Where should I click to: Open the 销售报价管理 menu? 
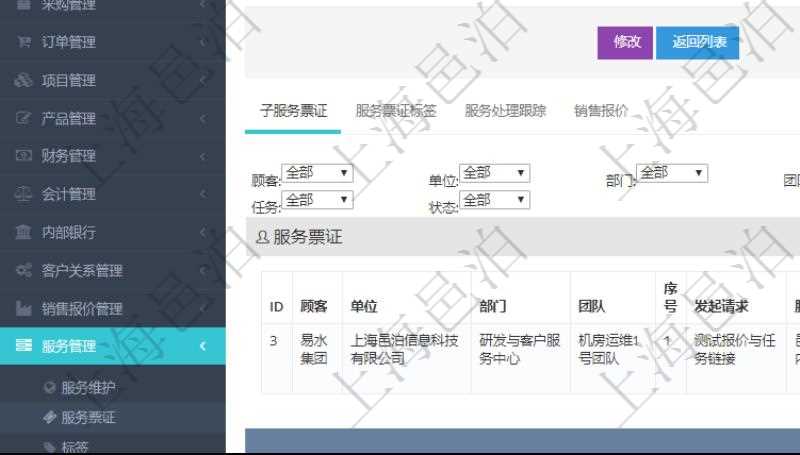pyautogui.click(x=113, y=308)
